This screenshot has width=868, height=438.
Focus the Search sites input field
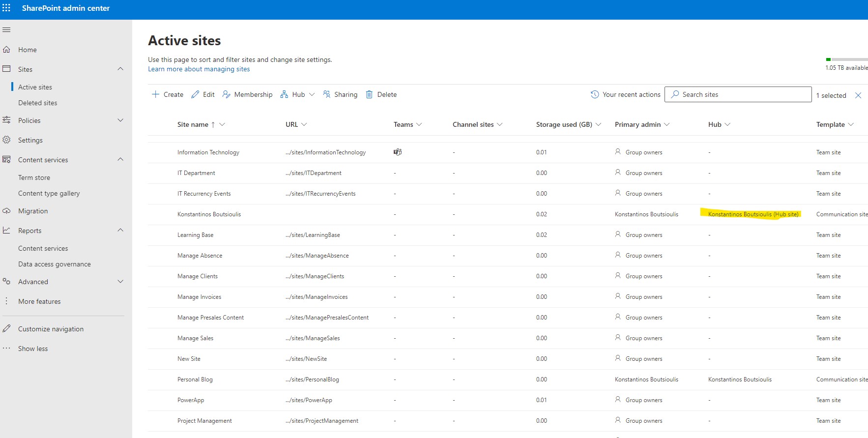738,94
